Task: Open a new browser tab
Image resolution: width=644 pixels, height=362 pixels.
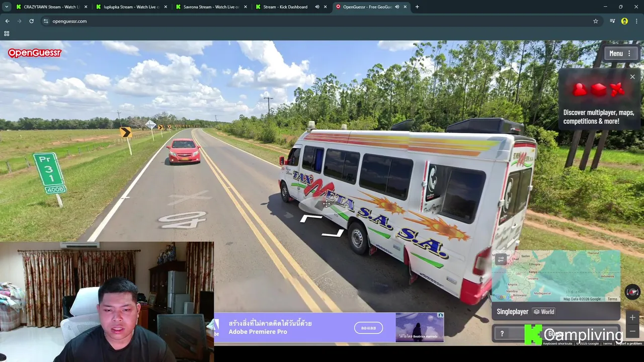Action: coord(417,7)
